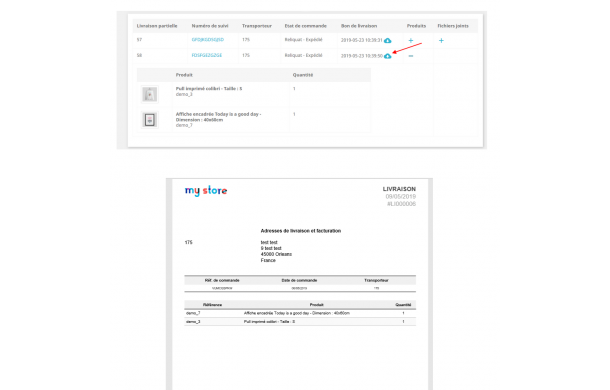Viewport: 610px width, 390px height.
Task: Click Reliquat - Expédié status in row 57
Action: click(x=303, y=40)
